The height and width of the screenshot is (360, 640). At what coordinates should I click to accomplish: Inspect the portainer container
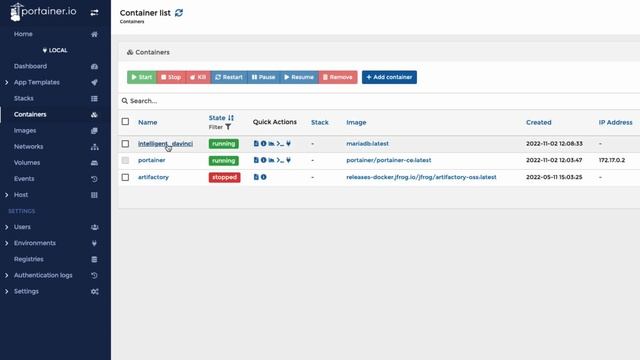click(x=263, y=160)
